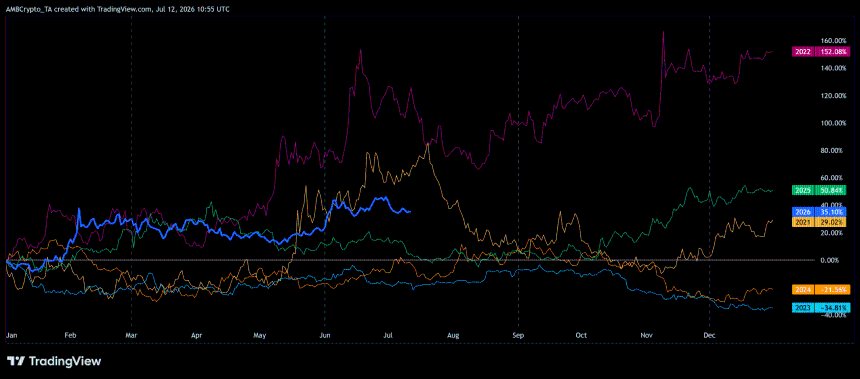This screenshot has height=379, width=860.
Task: Click the Aug month label
Action: 452,334
